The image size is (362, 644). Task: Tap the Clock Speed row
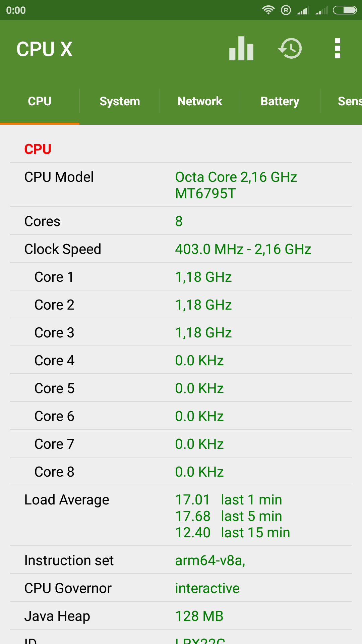click(181, 249)
